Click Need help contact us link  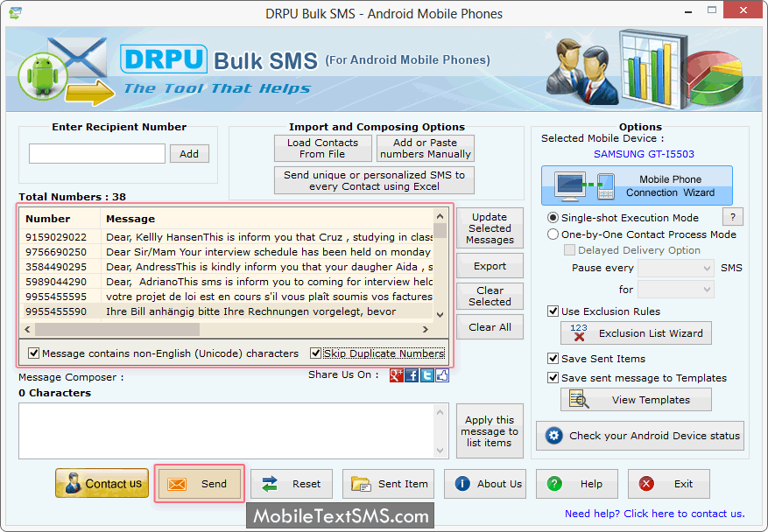pyautogui.click(x=654, y=514)
